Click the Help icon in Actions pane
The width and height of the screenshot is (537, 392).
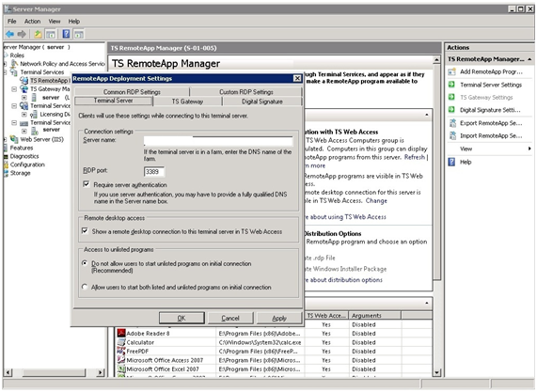[x=451, y=162]
